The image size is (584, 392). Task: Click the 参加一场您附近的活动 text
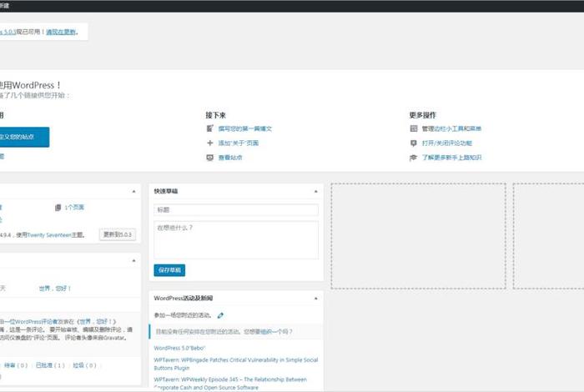(183, 315)
